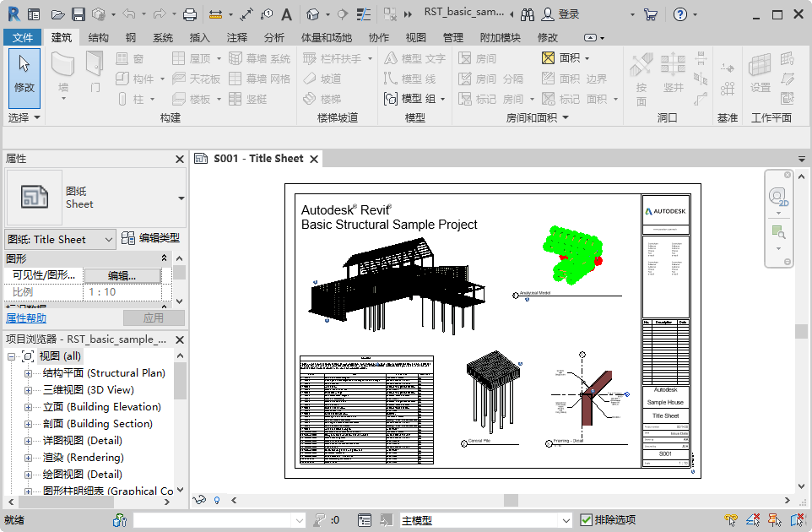Click the 2D navigation wheel icon

pos(778,198)
